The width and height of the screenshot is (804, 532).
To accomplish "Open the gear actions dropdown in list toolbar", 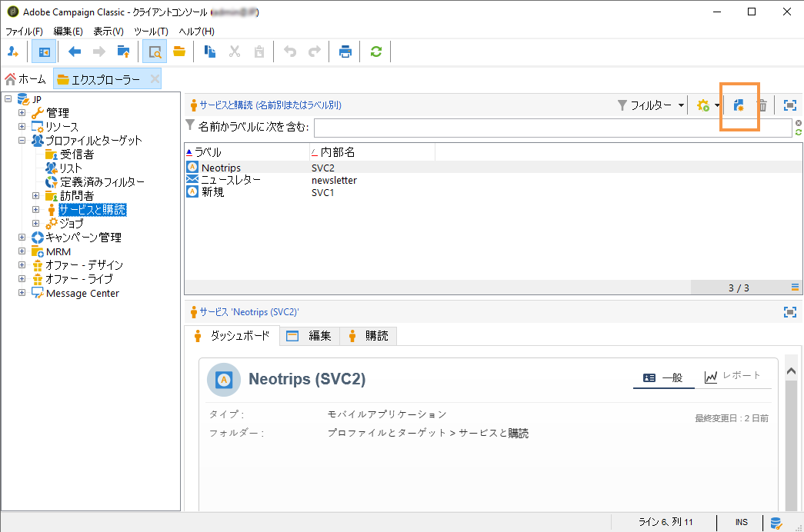I will pos(708,105).
